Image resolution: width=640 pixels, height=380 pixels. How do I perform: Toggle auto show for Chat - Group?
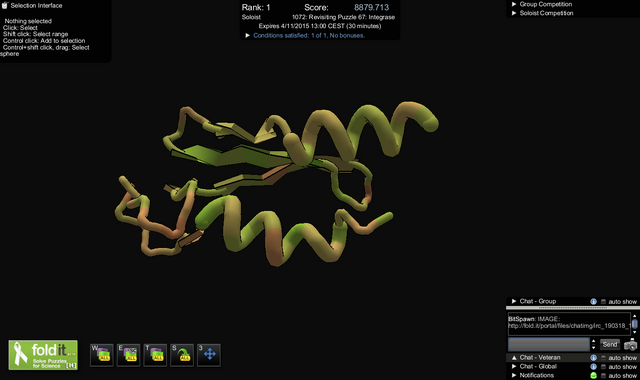(x=603, y=302)
